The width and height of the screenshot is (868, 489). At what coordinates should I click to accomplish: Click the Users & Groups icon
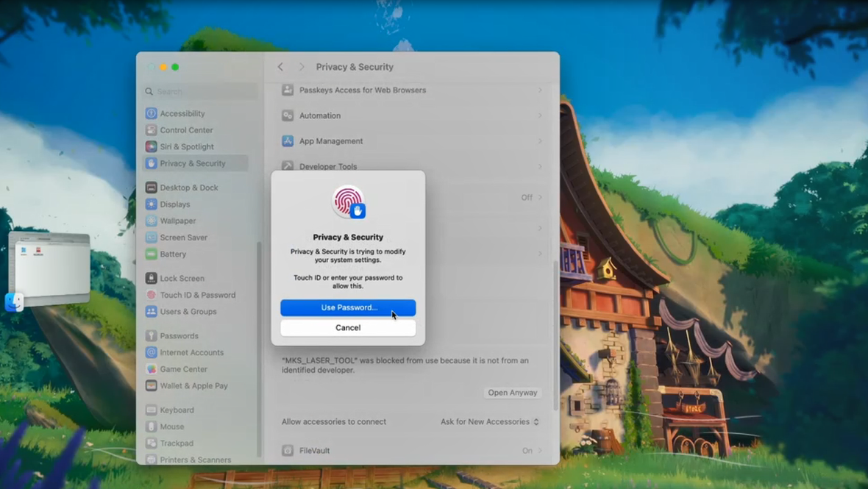(x=151, y=312)
